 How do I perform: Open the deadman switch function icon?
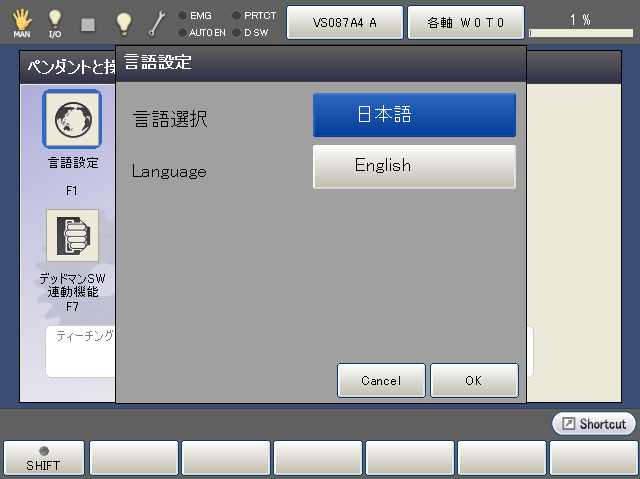click(x=72, y=236)
